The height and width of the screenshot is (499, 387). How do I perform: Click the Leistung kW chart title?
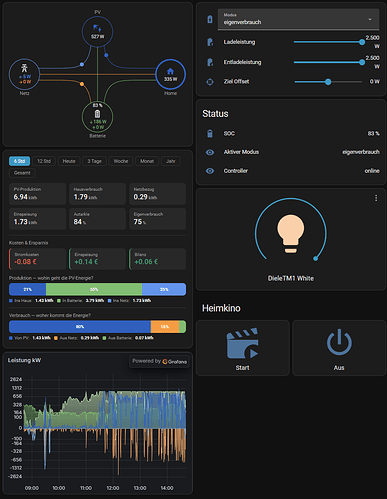click(24, 360)
